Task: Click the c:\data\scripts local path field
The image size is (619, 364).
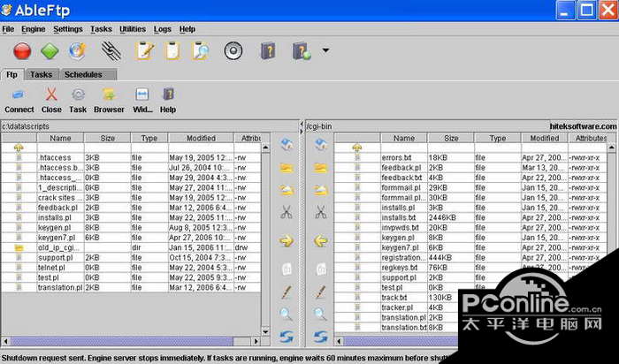Action: [x=149, y=126]
